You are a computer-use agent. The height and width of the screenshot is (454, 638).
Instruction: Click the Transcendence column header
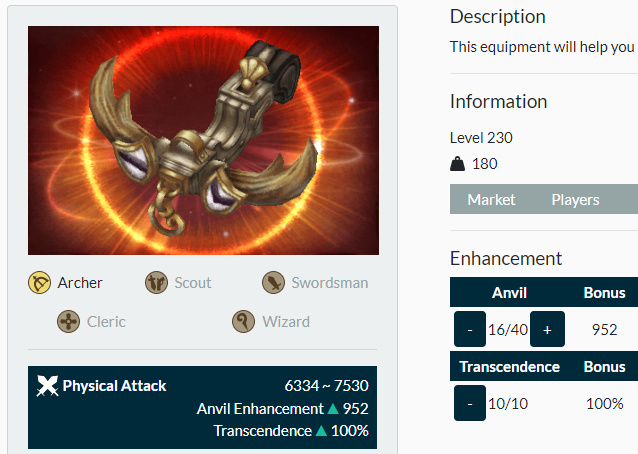(509, 367)
